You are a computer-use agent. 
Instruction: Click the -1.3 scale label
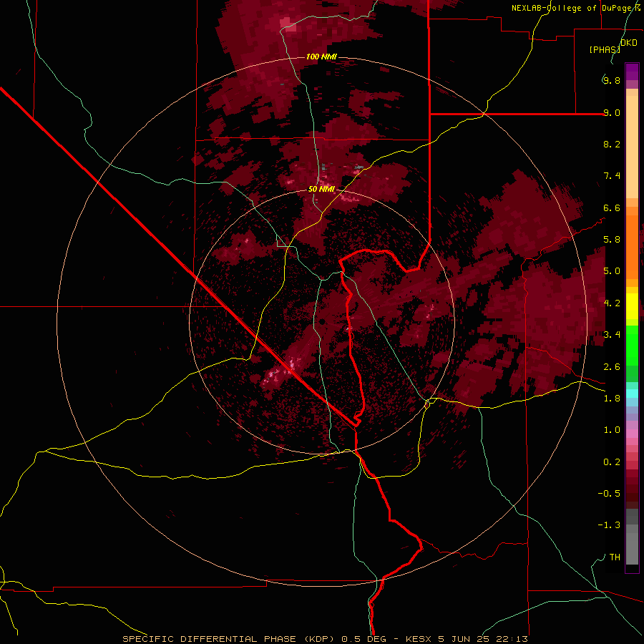[x=609, y=525]
